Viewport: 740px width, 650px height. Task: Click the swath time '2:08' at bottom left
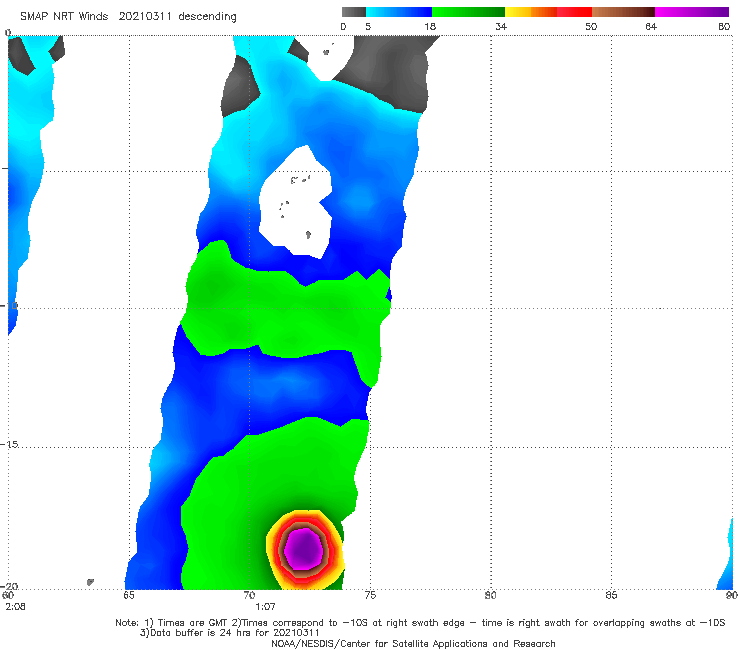[x=16, y=607]
